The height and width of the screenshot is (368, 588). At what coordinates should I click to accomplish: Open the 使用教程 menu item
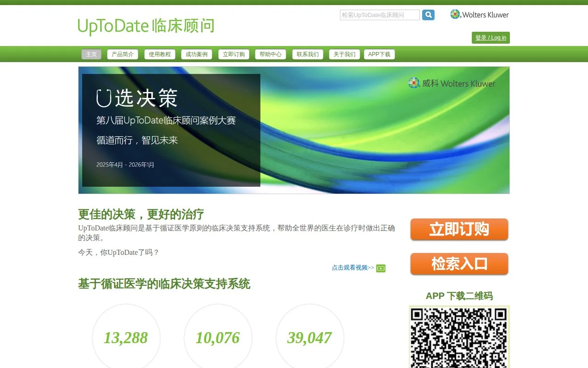pos(160,54)
